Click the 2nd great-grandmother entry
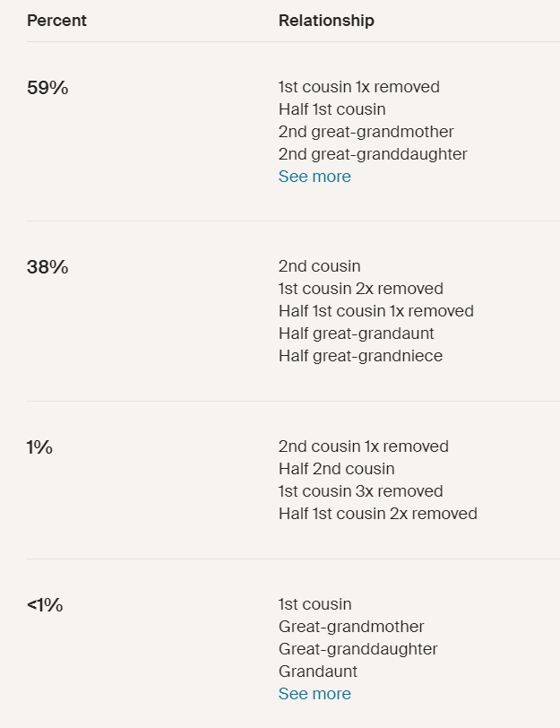The height and width of the screenshot is (728, 560). [366, 132]
